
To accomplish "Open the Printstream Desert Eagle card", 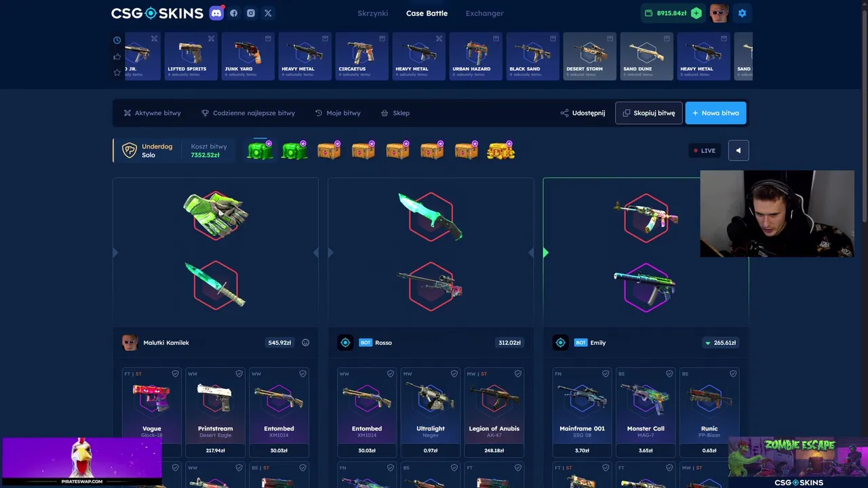I will coord(215,411).
